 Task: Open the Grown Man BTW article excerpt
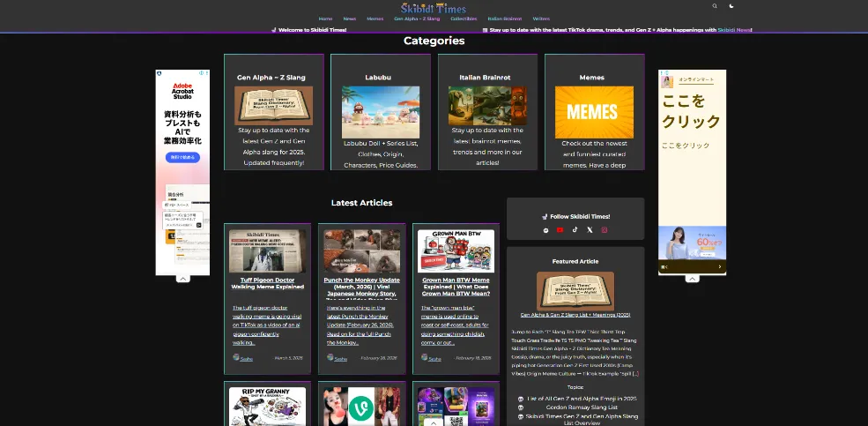coord(455,325)
